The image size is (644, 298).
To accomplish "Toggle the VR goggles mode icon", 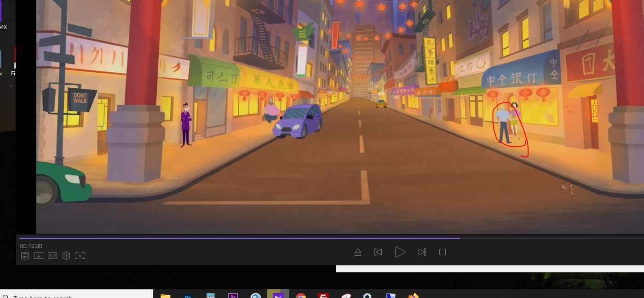I will [x=52, y=256].
